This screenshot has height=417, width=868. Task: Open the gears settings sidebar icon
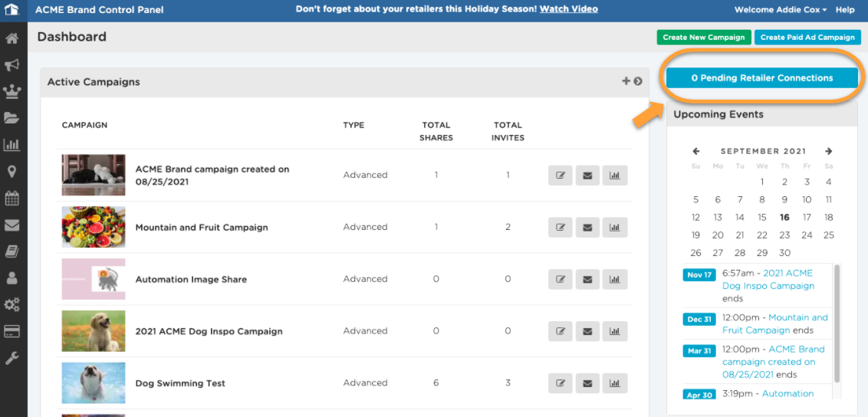click(x=12, y=305)
